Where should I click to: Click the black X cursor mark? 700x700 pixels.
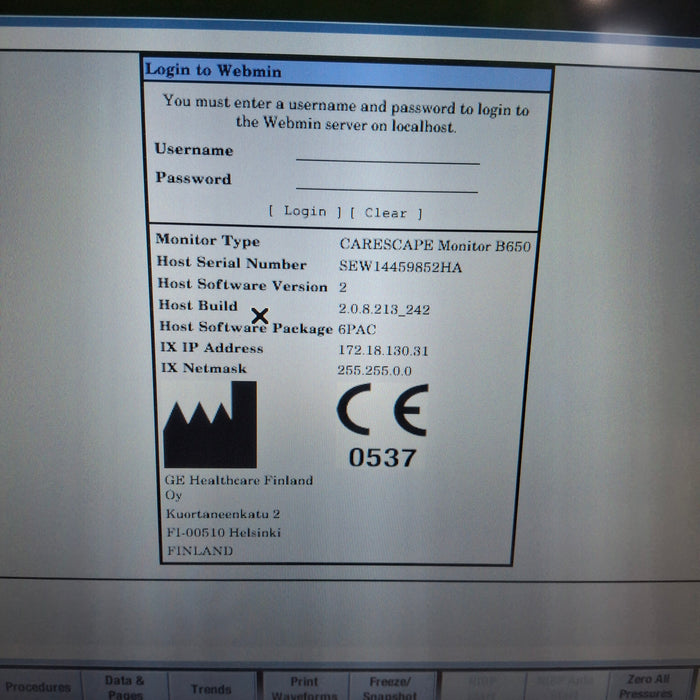click(x=259, y=316)
